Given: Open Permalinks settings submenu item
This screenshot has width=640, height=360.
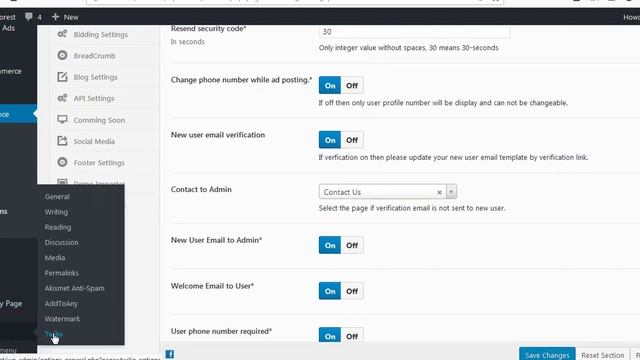Looking at the screenshot, I should [x=61, y=273].
